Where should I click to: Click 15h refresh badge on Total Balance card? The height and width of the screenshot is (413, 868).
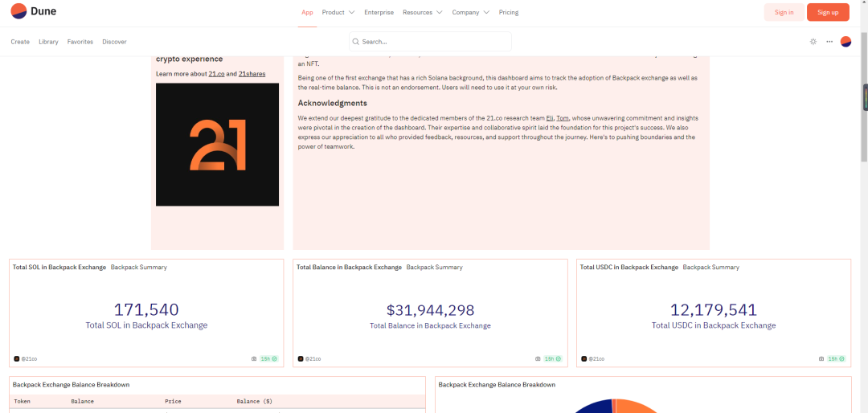click(552, 358)
